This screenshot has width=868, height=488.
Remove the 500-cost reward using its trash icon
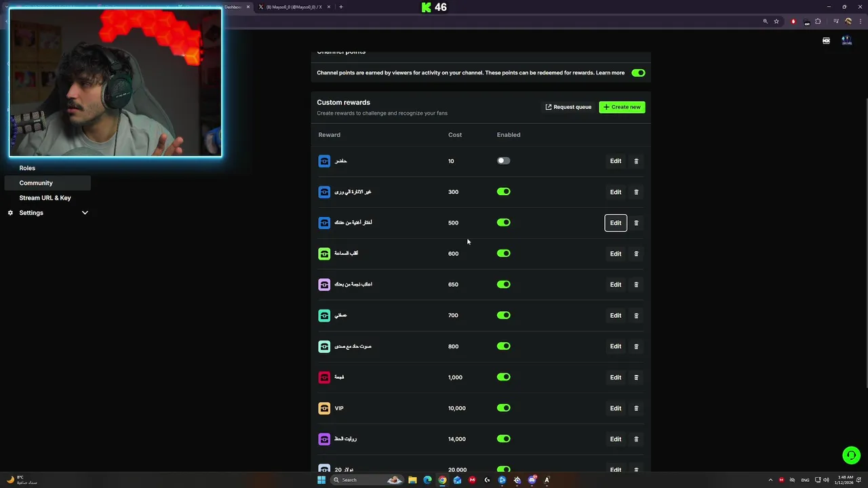(636, 223)
